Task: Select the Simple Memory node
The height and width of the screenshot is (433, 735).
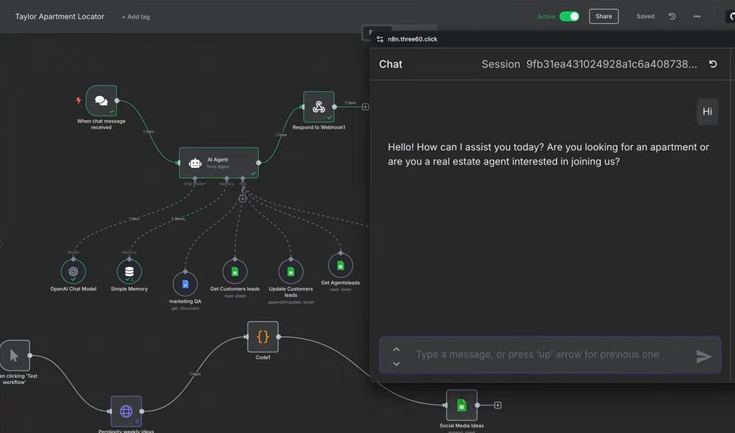Action: pyautogui.click(x=129, y=271)
